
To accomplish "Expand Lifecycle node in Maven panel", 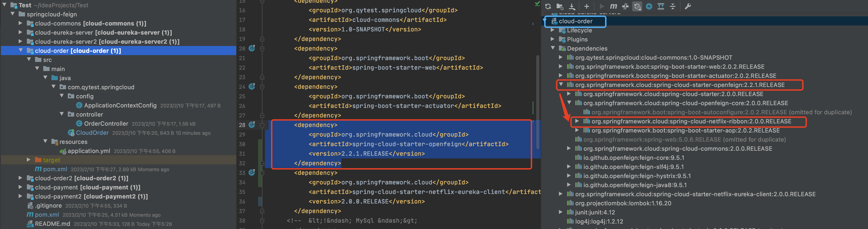I will 552,30.
